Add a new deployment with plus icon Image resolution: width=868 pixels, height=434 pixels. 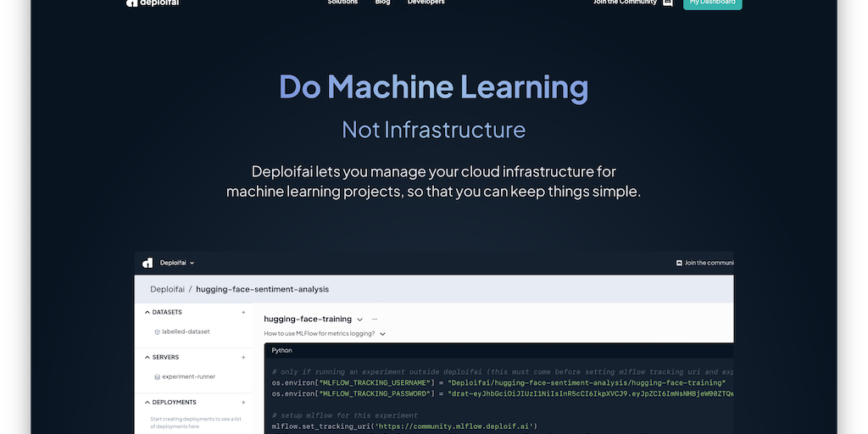coord(243,403)
